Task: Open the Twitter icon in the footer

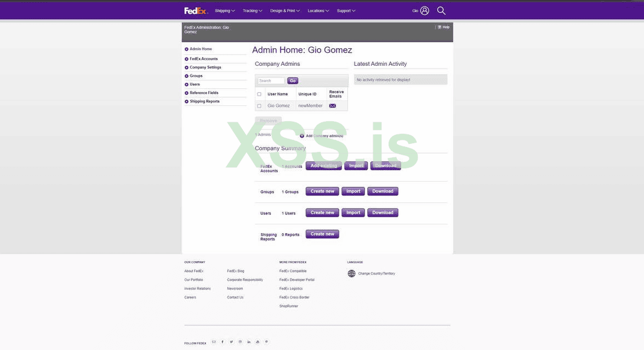Action: coord(231,342)
